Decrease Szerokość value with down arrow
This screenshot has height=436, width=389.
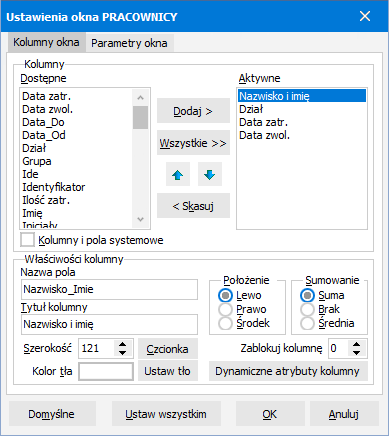click(123, 353)
